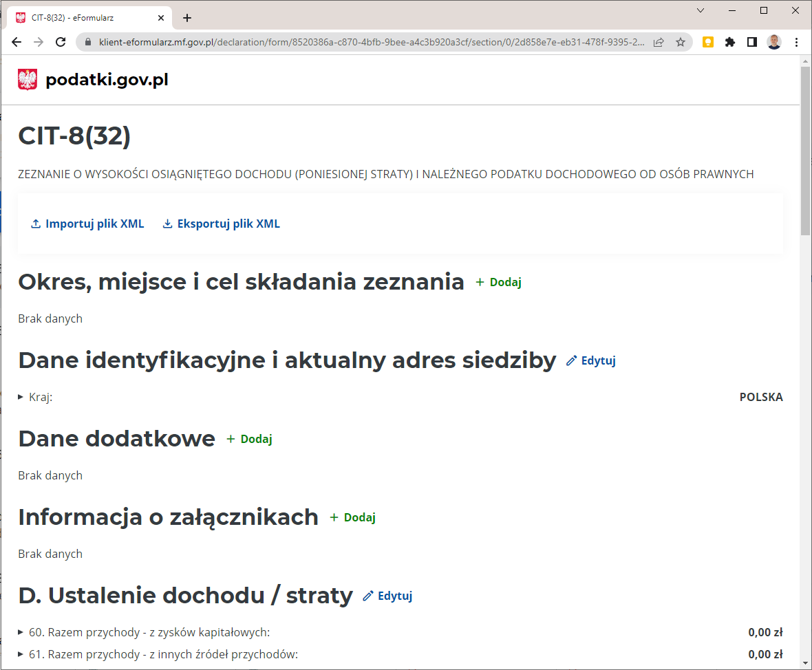Go back with the browser back arrow
This screenshot has height=670, width=812.
tap(17, 42)
